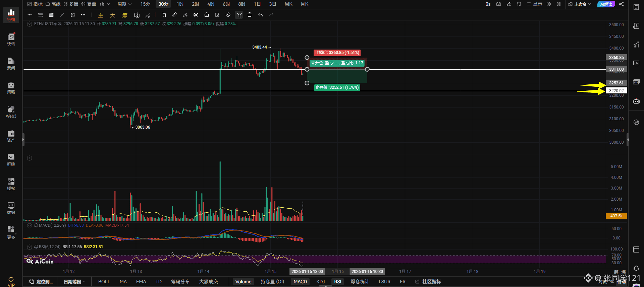Click the 复盘 replay button
Screen dimensions: 644x287
[x=89, y=4]
